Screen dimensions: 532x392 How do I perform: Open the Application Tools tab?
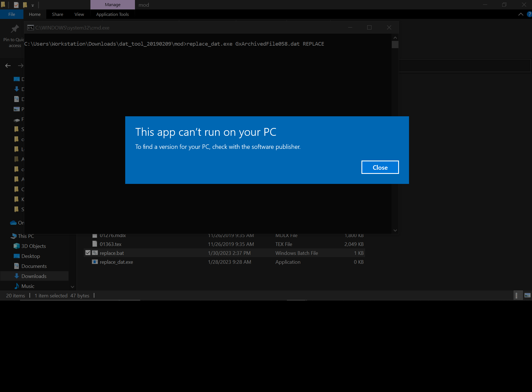click(x=112, y=14)
